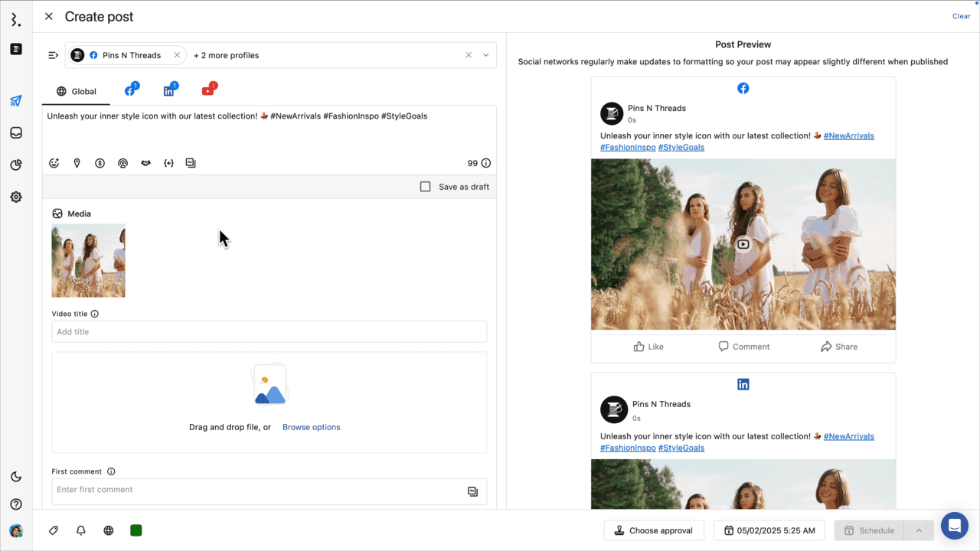Image resolution: width=980 pixels, height=551 pixels.
Task: Open the Inbox icon in left sidebar
Action: (16, 133)
